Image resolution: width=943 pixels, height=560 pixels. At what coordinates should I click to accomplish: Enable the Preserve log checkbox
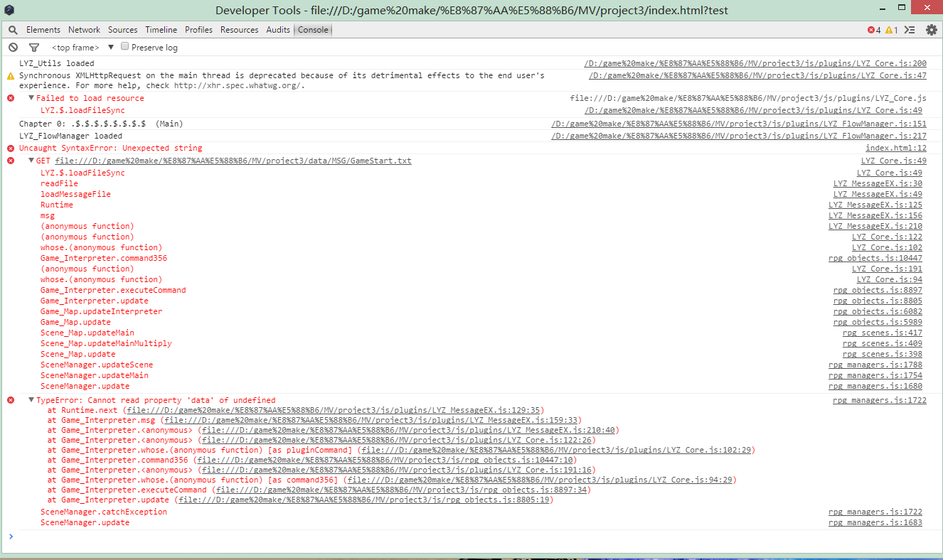(x=125, y=47)
